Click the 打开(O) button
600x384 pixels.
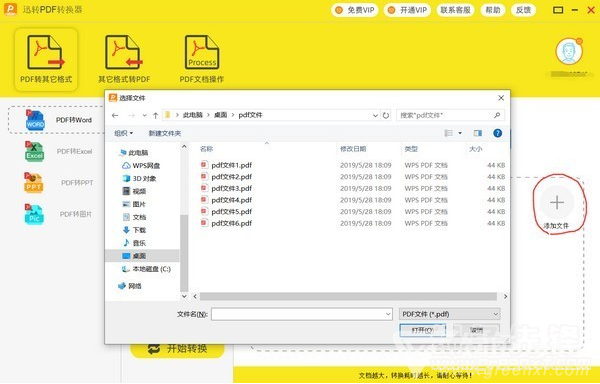422,330
